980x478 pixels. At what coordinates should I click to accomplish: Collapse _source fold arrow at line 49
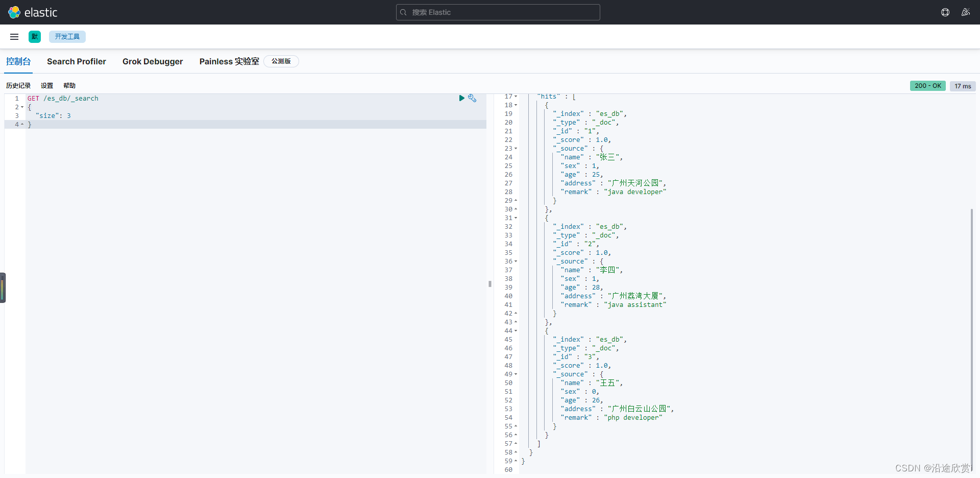[x=516, y=374]
